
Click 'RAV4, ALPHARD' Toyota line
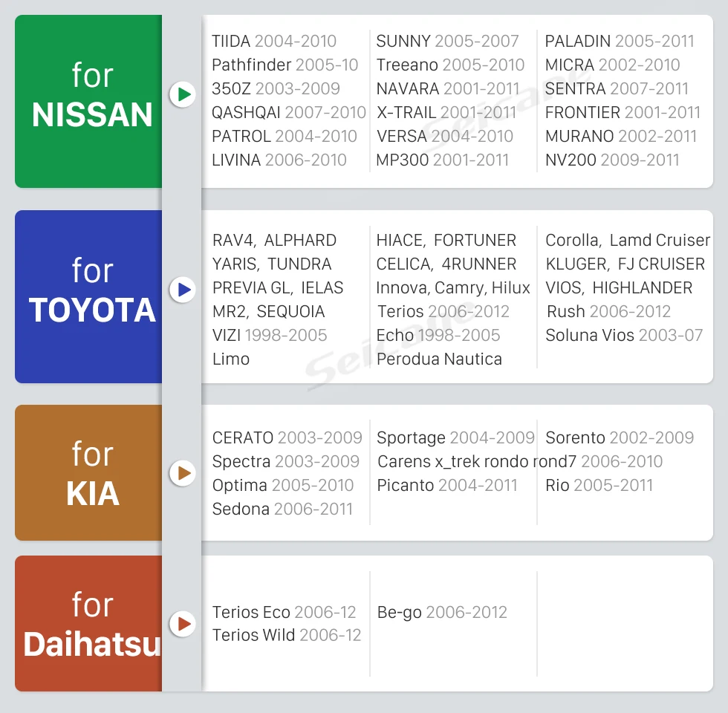274,240
